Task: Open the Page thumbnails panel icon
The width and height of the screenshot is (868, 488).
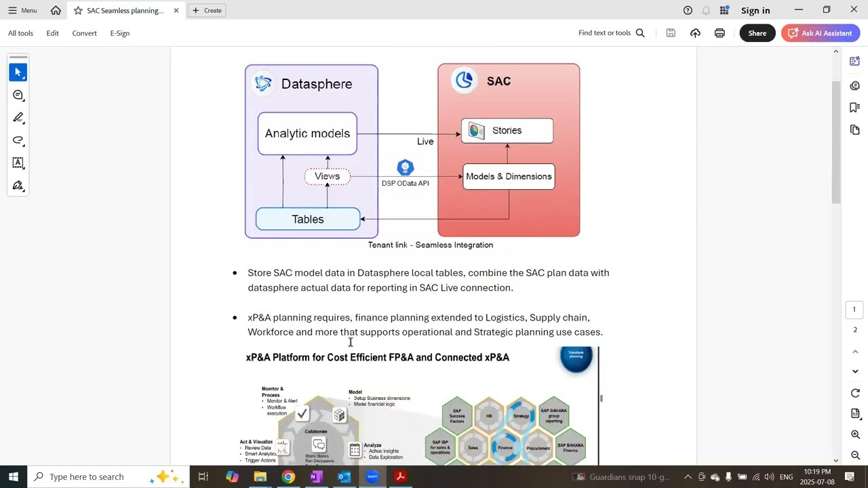Action: [x=855, y=129]
